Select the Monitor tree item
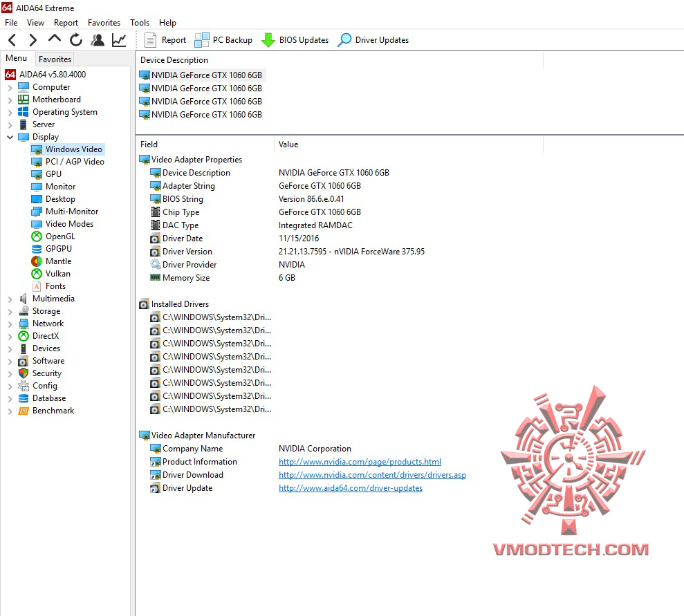 point(60,187)
